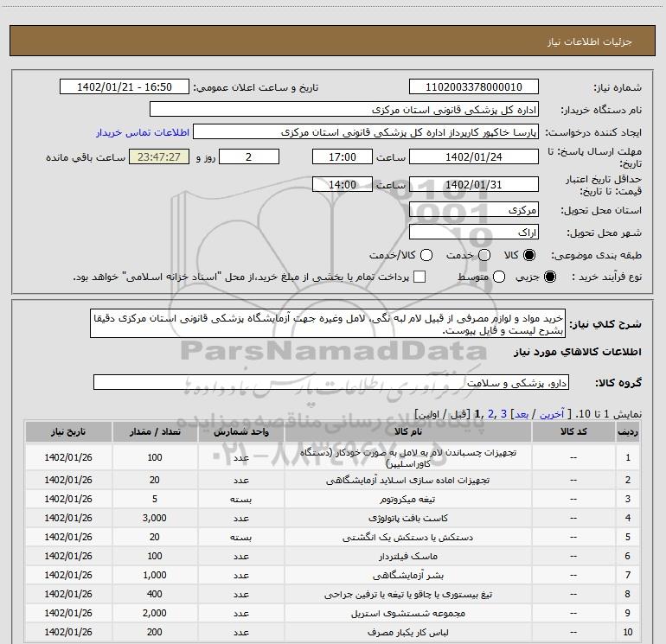Image resolution: width=666 pixels, height=644 pixels.
Task: Click unit بسته in دستکش row
Action: (240, 538)
